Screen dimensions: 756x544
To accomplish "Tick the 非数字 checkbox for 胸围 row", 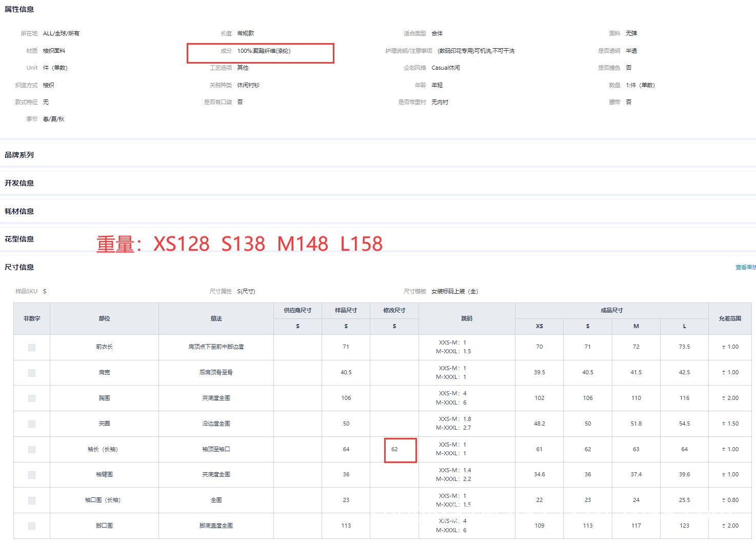I will tap(32, 398).
